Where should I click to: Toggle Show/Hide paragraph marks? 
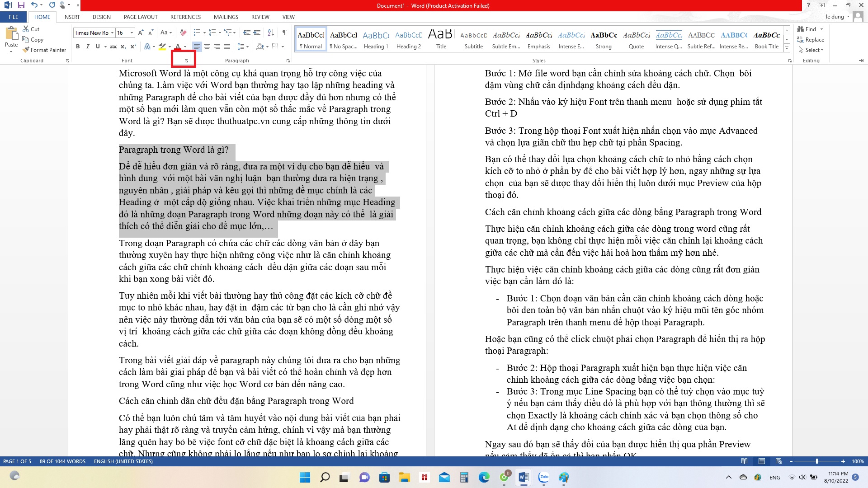(284, 33)
